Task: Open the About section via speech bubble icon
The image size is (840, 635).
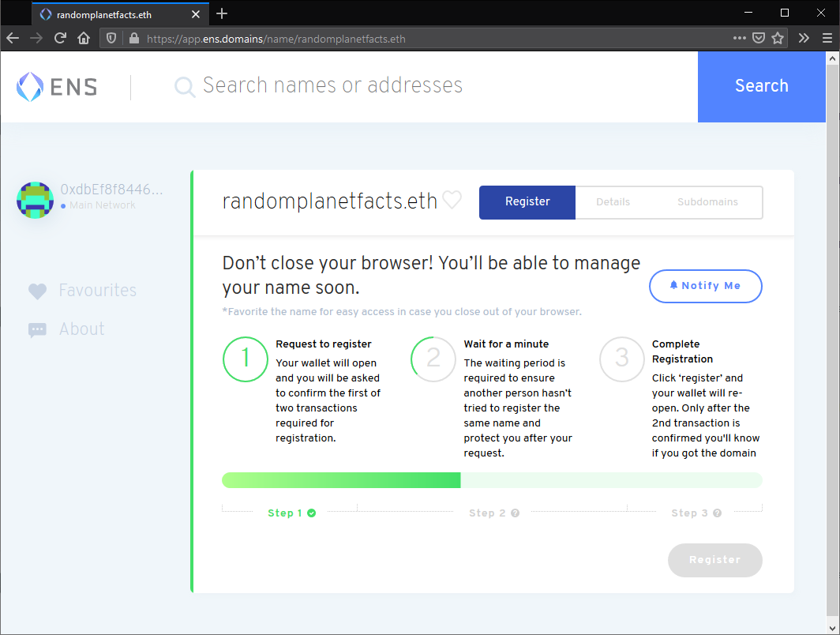Action: pyautogui.click(x=37, y=329)
